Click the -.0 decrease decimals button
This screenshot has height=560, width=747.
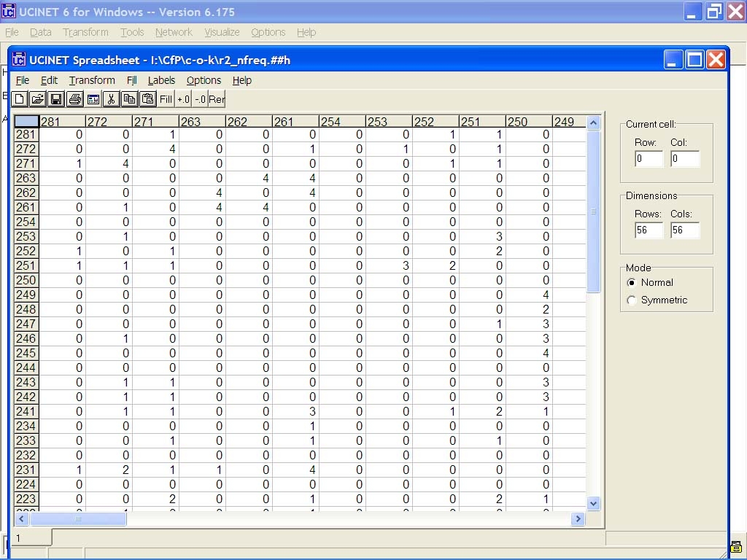coord(200,99)
